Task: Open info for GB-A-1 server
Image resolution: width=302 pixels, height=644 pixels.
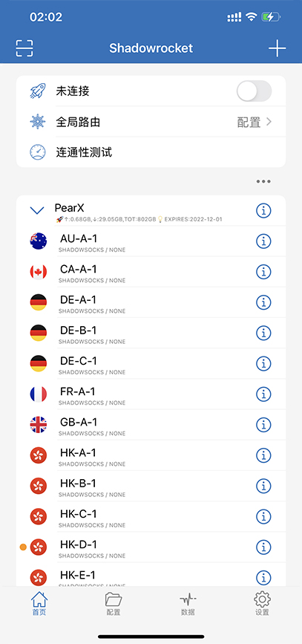Action: pos(263,424)
